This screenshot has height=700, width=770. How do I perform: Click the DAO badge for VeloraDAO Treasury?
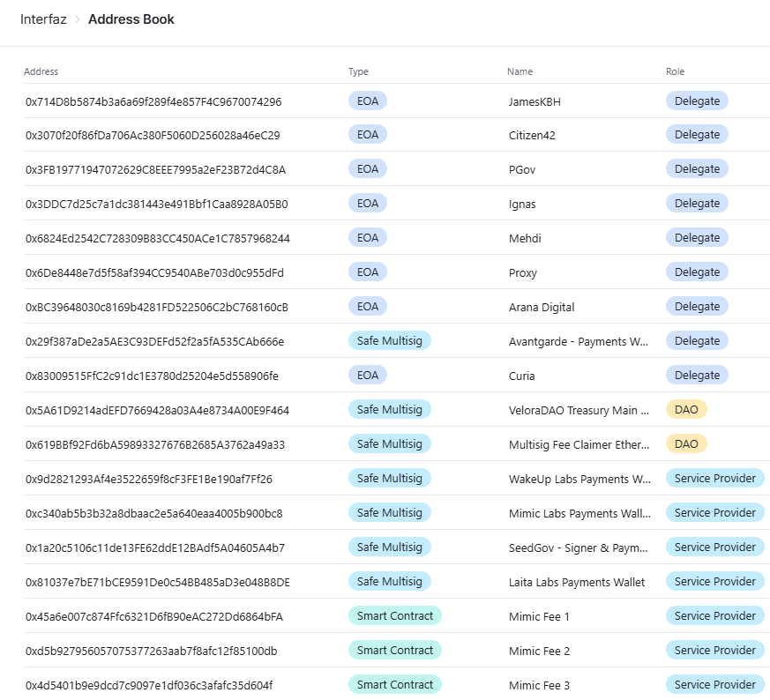[686, 410]
